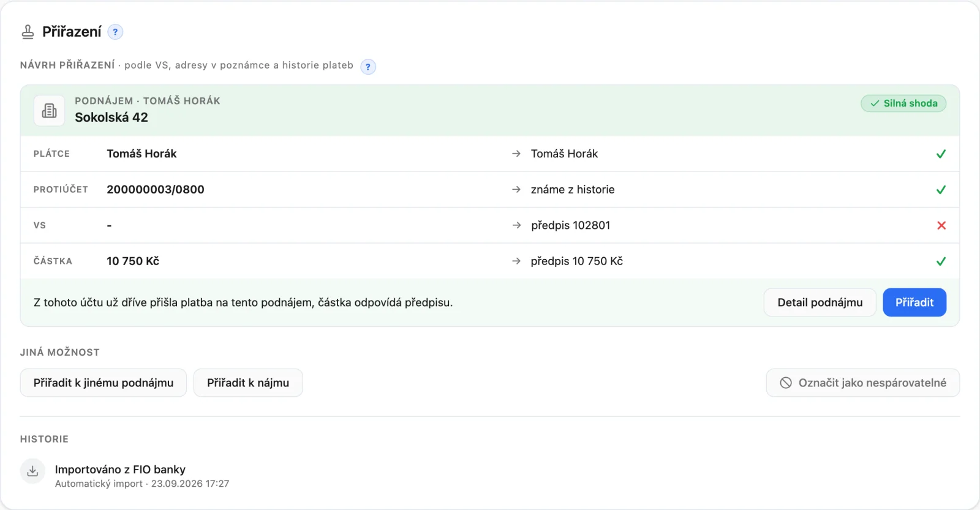Viewport: 980px width, 510px height.
Task: Click 'PODNÁJEM · TOMÁŠ HORÁK' label
Action: [148, 101]
